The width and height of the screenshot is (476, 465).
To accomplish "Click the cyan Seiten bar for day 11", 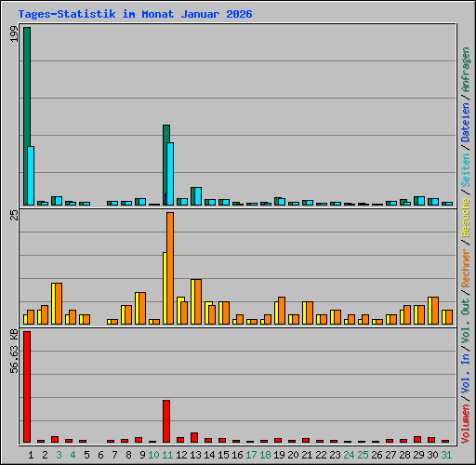I will pyautogui.click(x=170, y=174).
